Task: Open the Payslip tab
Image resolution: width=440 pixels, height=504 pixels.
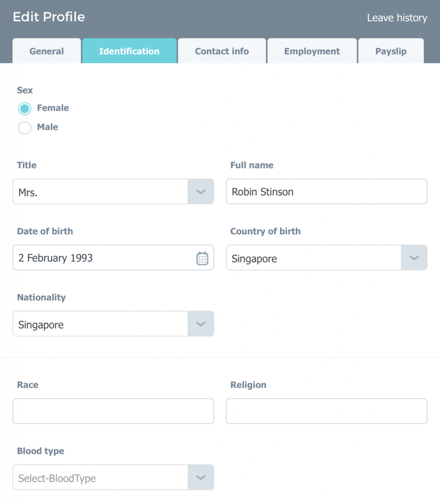Action: click(391, 51)
